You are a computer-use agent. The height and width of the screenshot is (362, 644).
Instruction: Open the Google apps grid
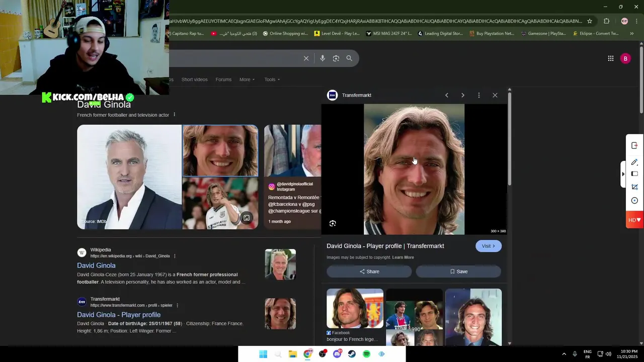[610, 58]
